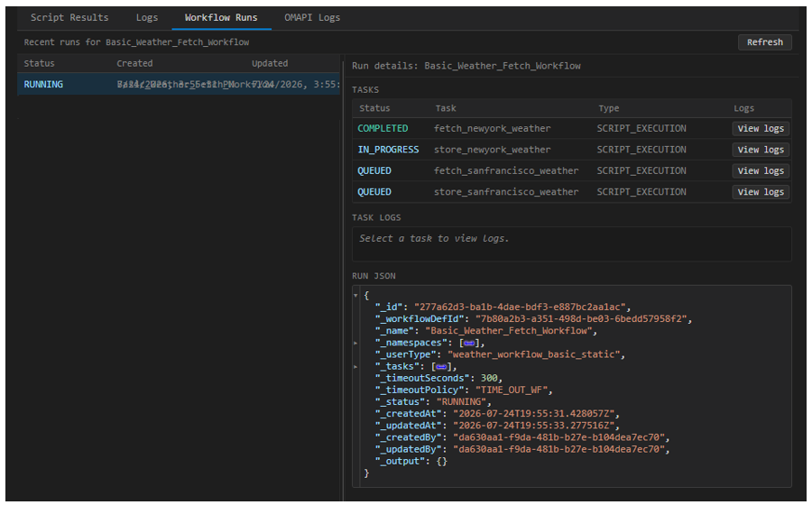Click the fetch_newyork_weather task name
Screen dimensions: 812x505
pyautogui.click(x=492, y=128)
